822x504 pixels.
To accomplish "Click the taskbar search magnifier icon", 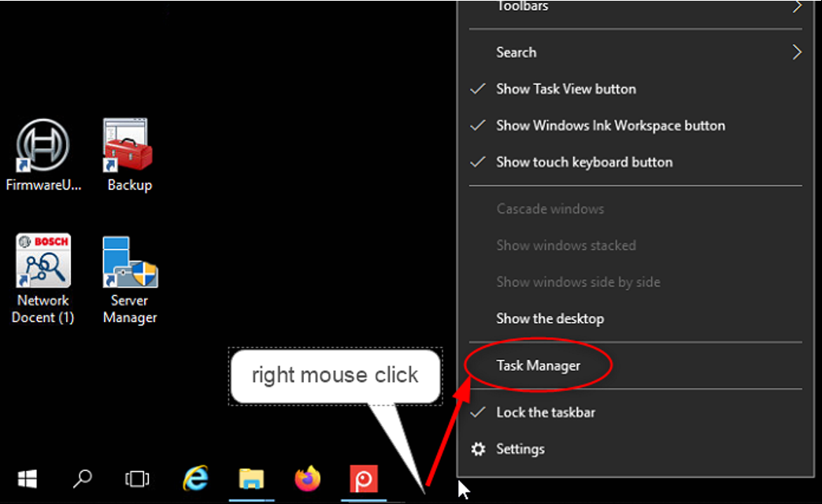I will [x=83, y=479].
